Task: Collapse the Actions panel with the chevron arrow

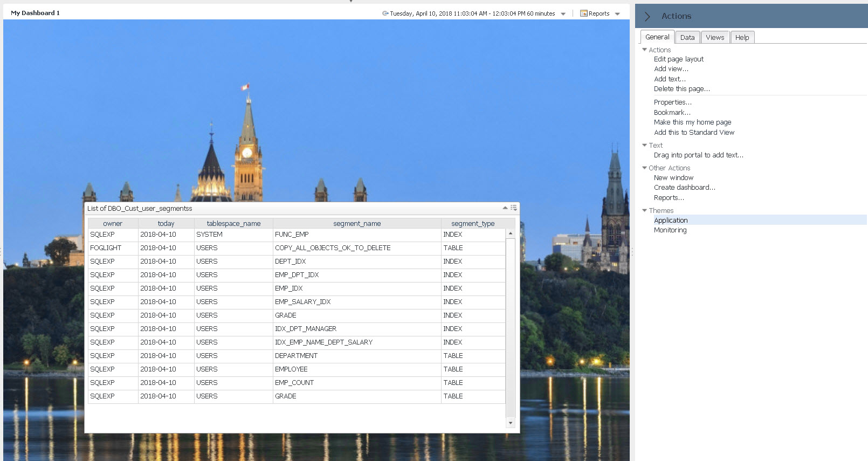Action: pos(647,16)
